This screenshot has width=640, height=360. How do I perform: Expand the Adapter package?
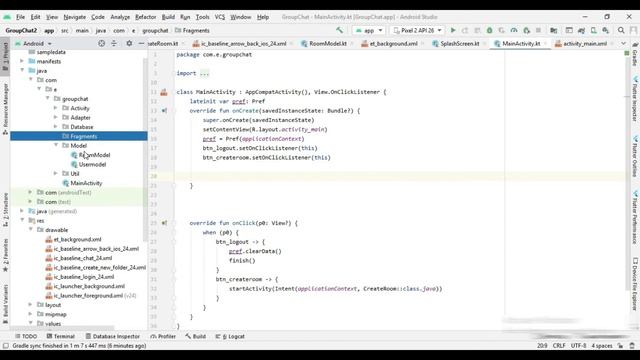[56, 118]
